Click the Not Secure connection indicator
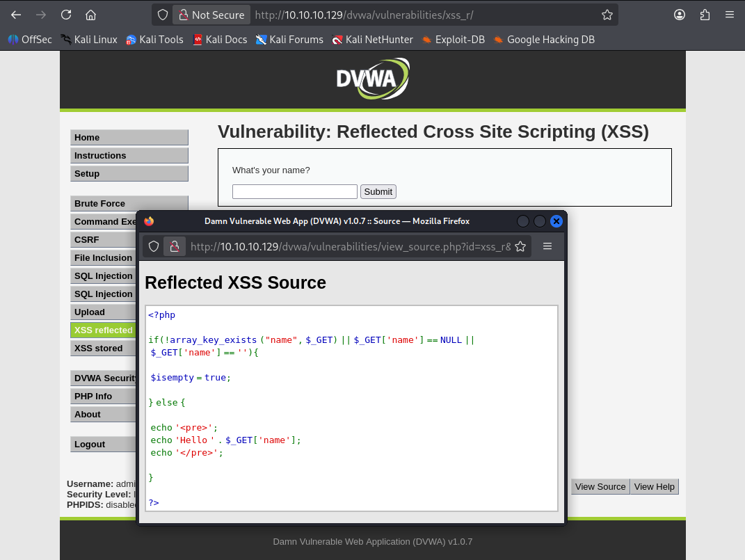 (211, 15)
